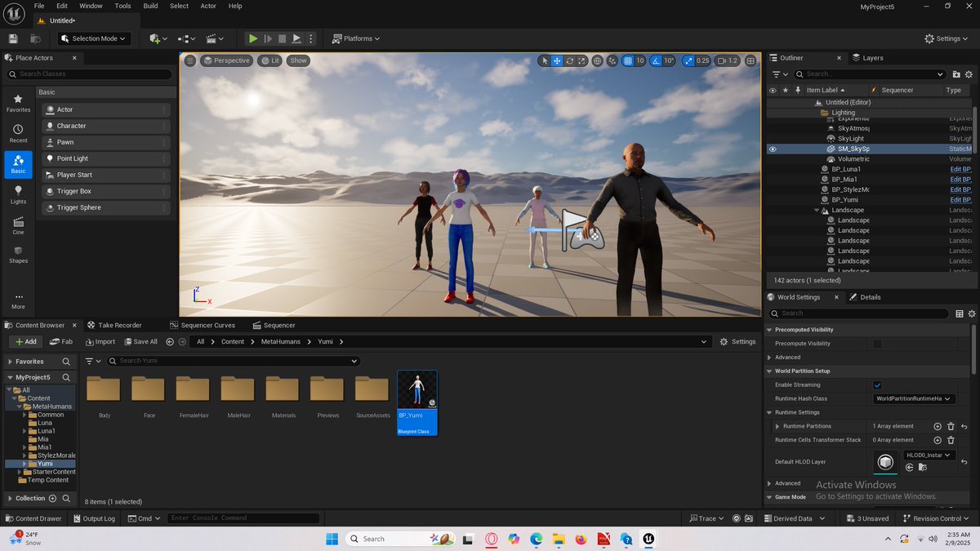Viewport: 980px width, 551px height.
Task: Open the play options three-dot menu
Action: [x=310, y=38]
